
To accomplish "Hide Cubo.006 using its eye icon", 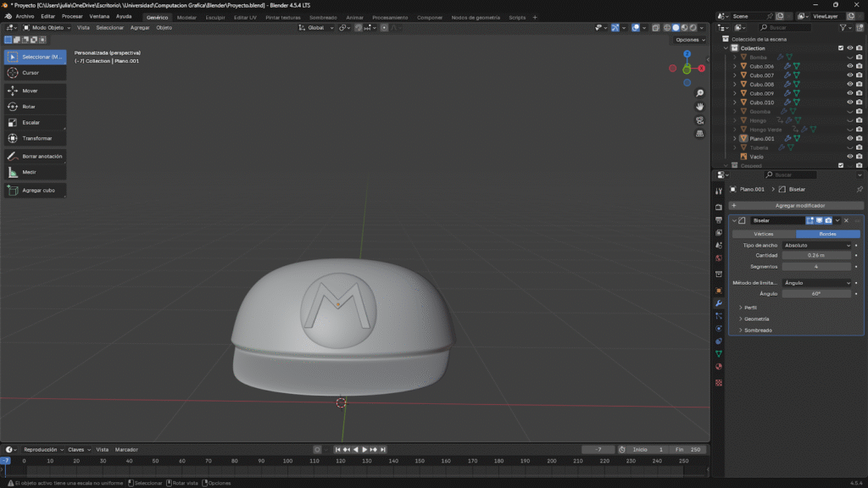I will pyautogui.click(x=849, y=66).
